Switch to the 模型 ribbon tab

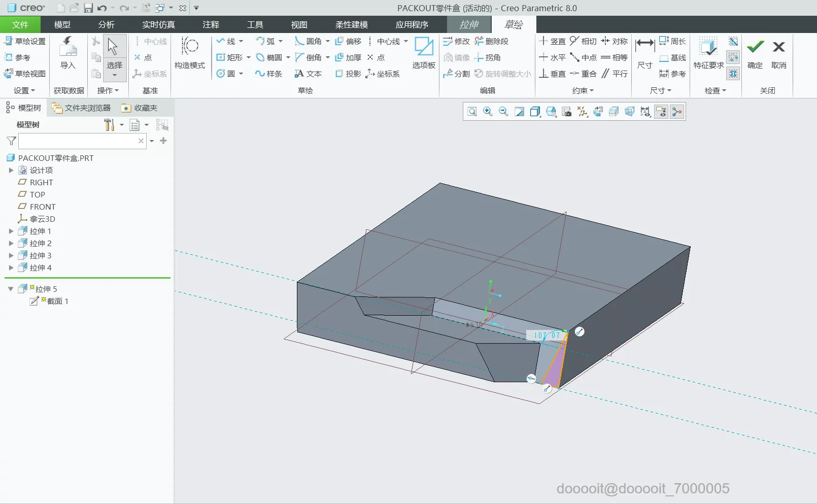62,24
